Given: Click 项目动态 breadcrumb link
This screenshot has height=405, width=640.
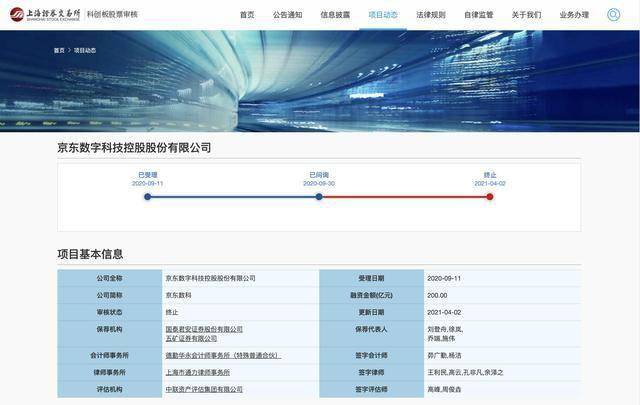Looking at the screenshot, I should point(85,50).
